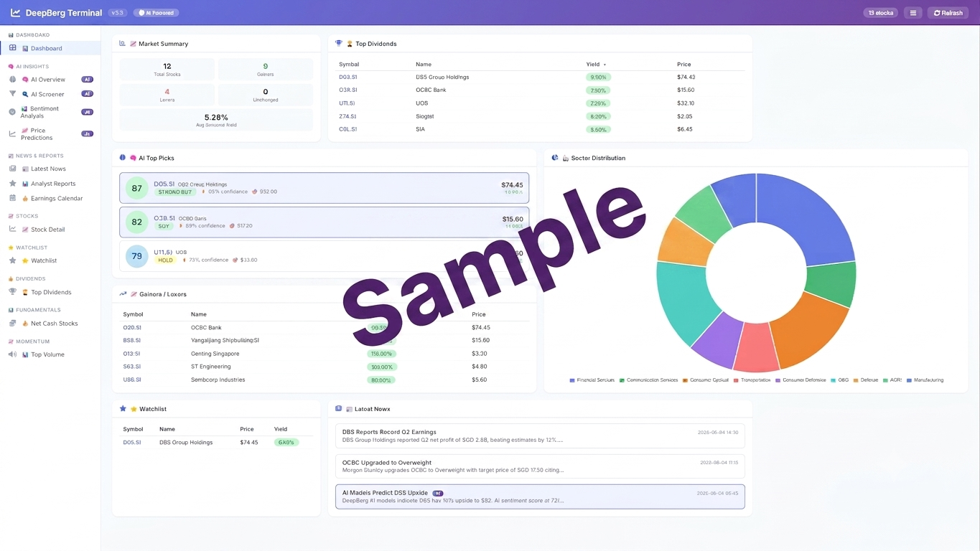The height and width of the screenshot is (551, 980).
Task: Open Net Cash Stocks via its sidebar icon
Action: (x=13, y=324)
